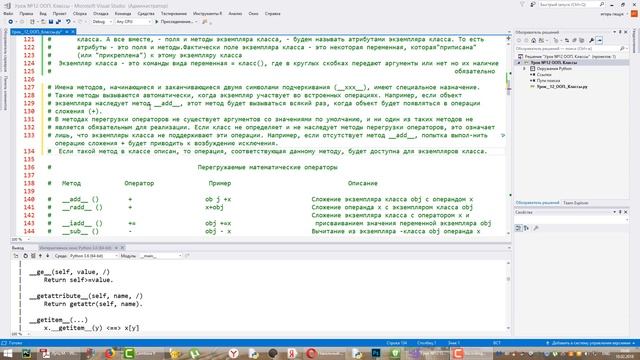Open the Модуль __main__ dropdown
This screenshot has height=360, width=640.
coord(161,256)
